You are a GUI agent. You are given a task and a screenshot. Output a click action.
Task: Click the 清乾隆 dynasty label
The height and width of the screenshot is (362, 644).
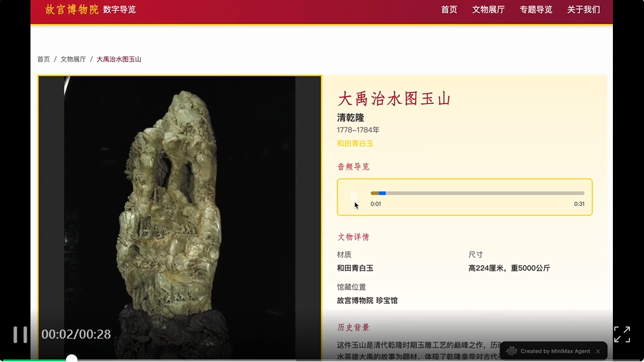point(351,118)
